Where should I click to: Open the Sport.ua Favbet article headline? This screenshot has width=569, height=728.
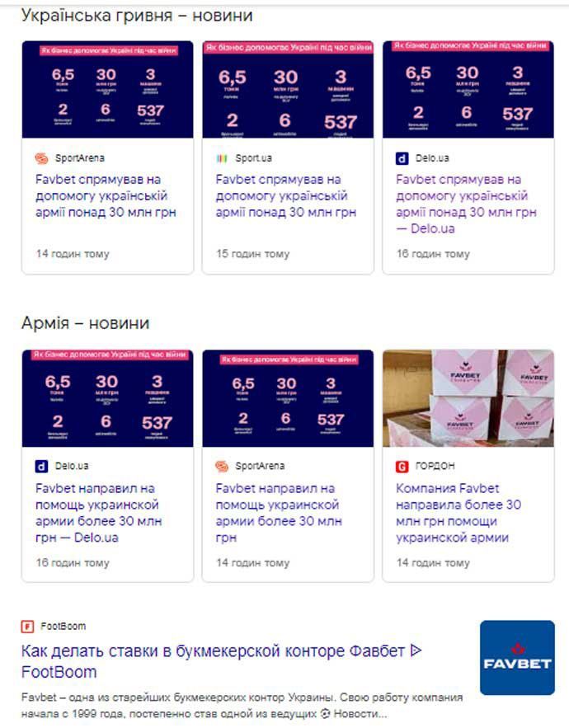click(x=285, y=196)
